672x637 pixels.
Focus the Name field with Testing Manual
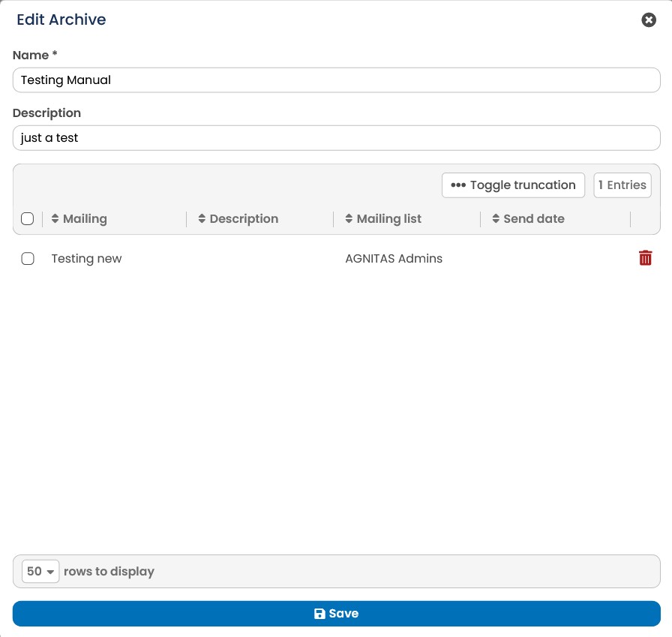click(x=337, y=80)
